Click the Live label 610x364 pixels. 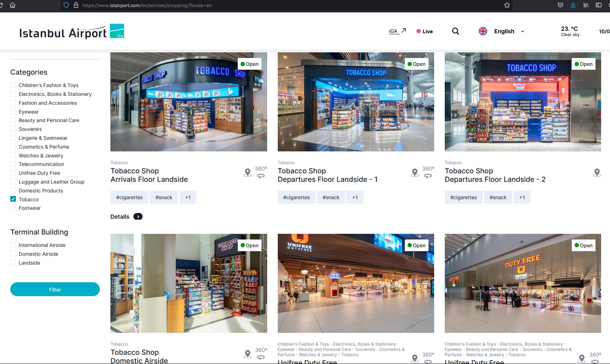point(427,31)
